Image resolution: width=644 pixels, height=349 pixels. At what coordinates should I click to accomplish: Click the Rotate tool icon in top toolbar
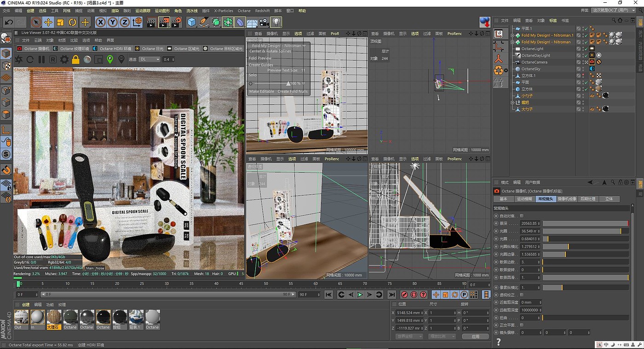click(72, 22)
